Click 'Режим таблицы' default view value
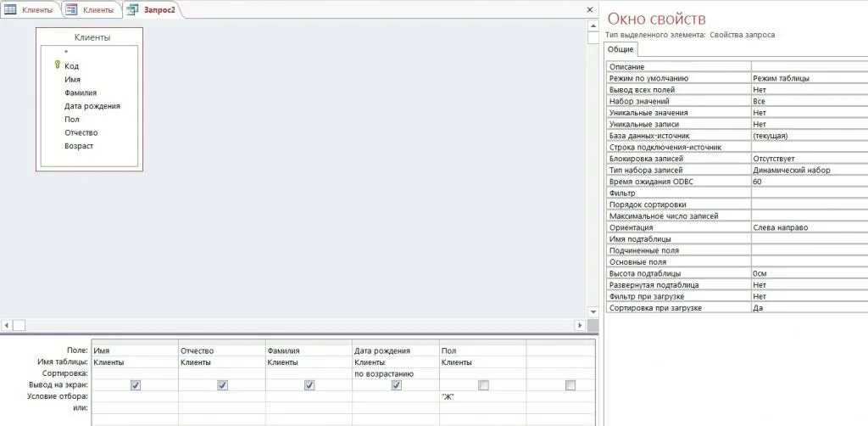Viewport: 868px width, 426px height. [x=810, y=78]
